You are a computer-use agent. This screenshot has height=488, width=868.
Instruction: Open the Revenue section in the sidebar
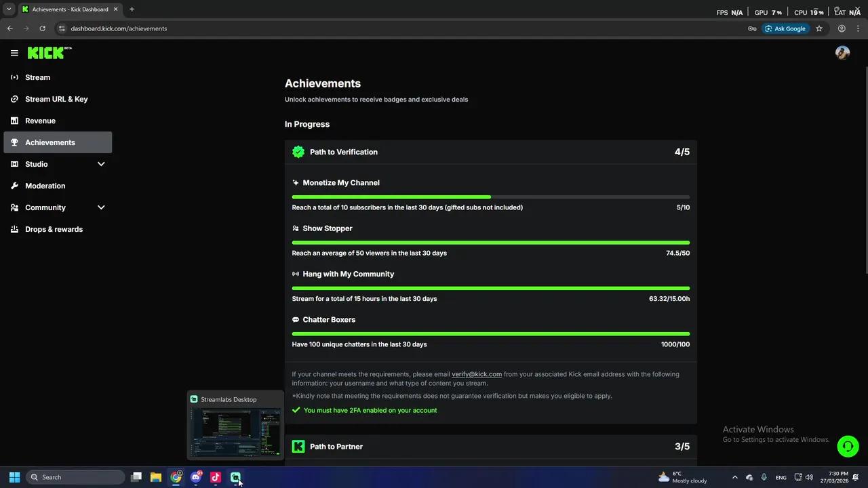40,121
